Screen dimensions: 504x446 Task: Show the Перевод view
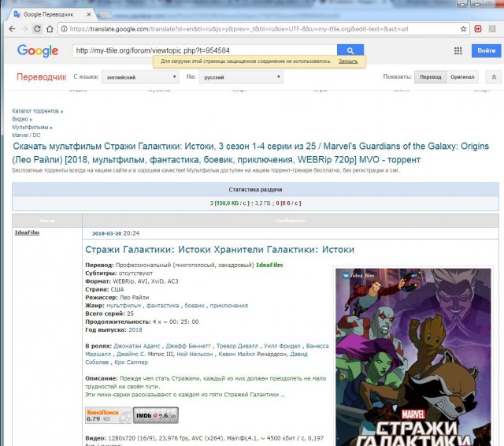pyautogui.click(x=431, y=77)
